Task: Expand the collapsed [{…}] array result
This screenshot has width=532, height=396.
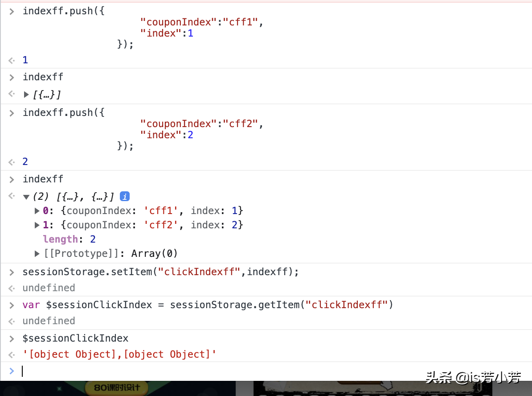Action: coord(26,95)
